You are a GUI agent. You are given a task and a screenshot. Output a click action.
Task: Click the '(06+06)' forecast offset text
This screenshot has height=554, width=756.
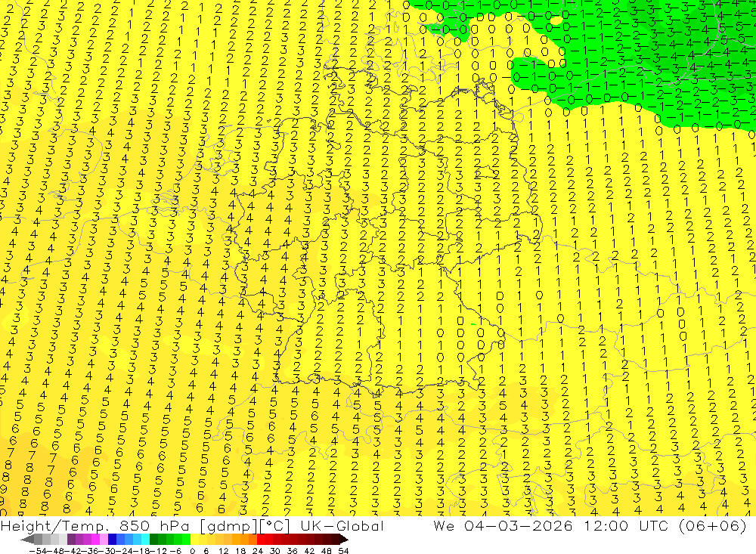[713, 526]
